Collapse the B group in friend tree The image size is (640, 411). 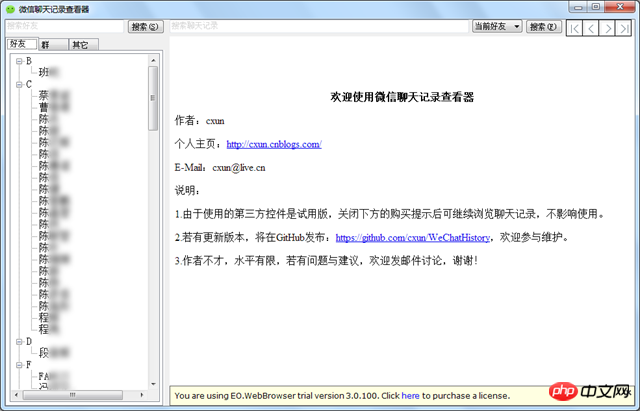(x=19, y=61)
